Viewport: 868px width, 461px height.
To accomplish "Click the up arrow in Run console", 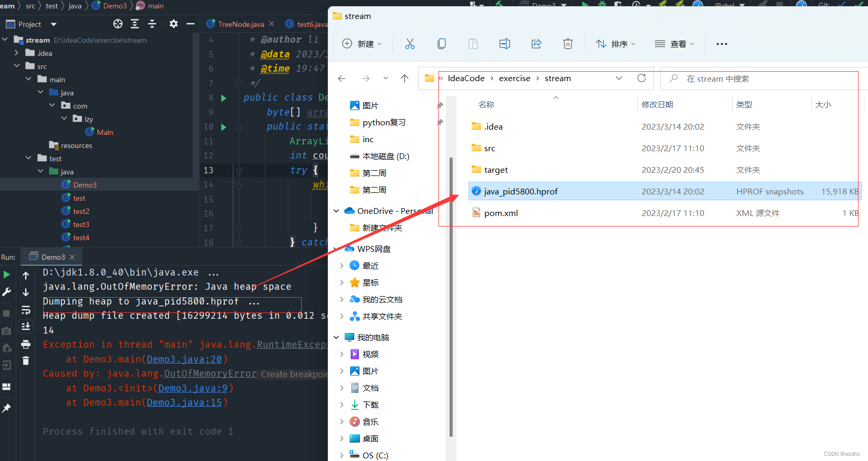I will (26, 275).
